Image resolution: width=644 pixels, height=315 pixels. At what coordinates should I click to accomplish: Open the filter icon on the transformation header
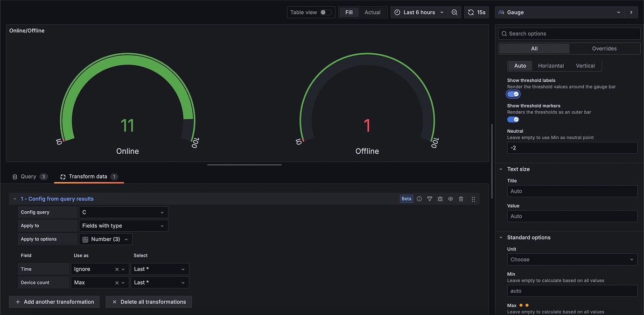[x=429, y=199]
